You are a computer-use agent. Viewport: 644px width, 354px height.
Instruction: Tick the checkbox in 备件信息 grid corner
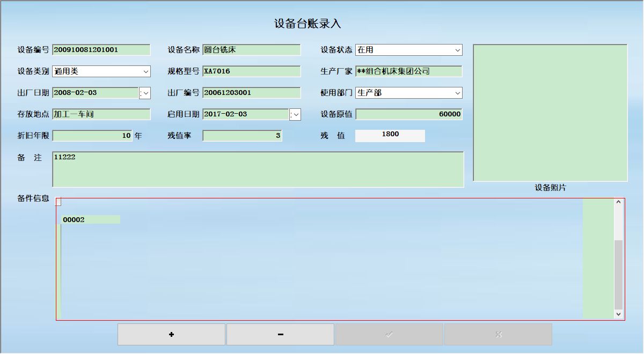coord(58,202)
